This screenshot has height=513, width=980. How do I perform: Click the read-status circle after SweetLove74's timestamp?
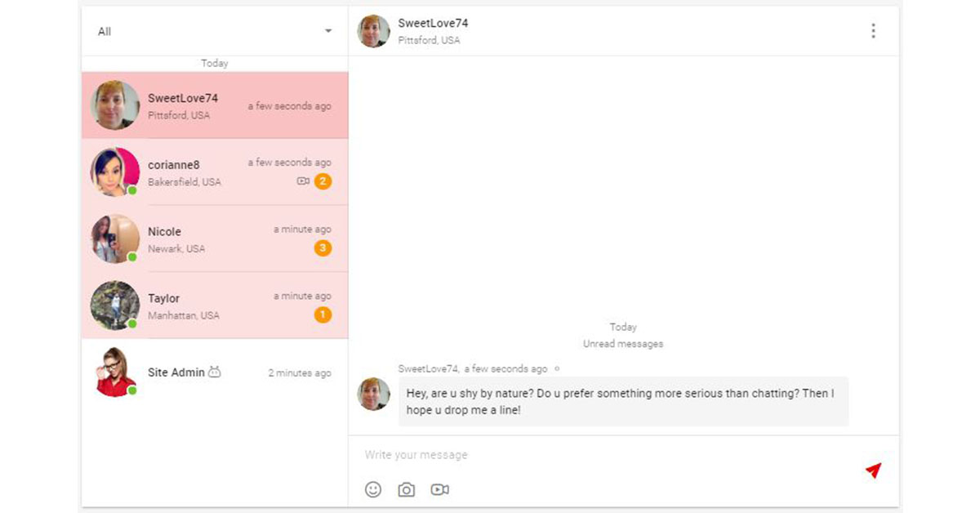[x=556, y=368]
